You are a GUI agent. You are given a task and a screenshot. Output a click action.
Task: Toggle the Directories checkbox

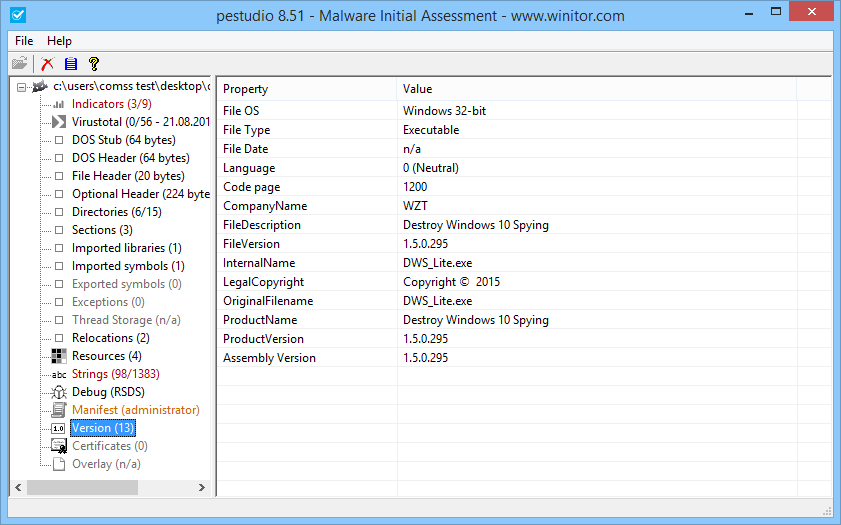tap(59, 212)
